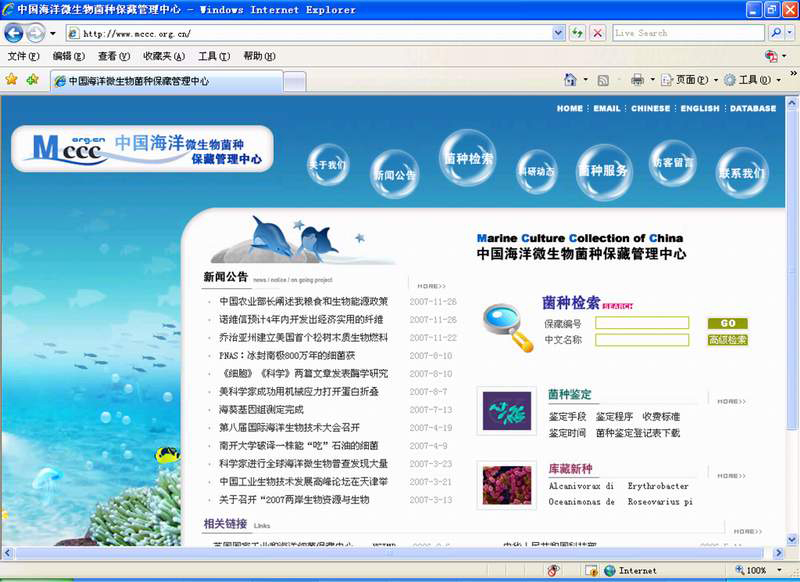Viewport: 800px width, 582px height.
Task: Open the Favorites Center star icon
Action: click(11, 80)
